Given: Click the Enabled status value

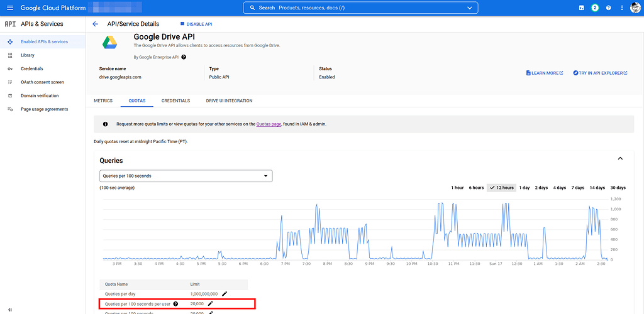Looking at the screenshot, I should click(327, 77).
